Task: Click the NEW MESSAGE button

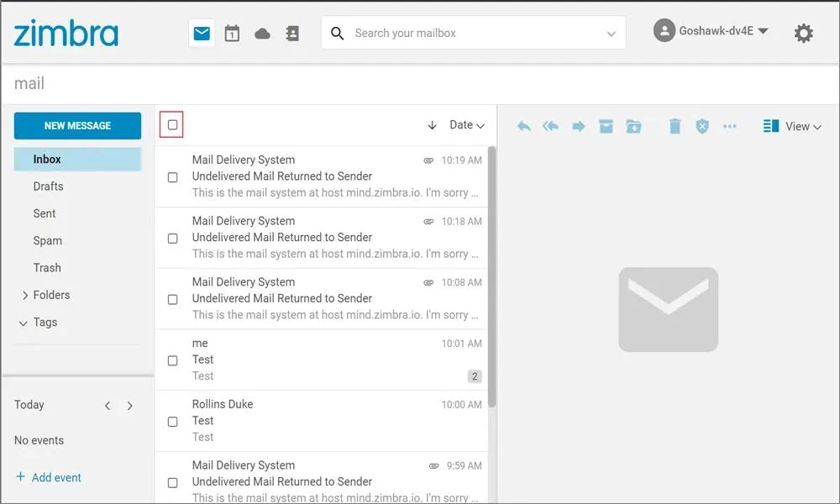Action: [x=77, y=126]
